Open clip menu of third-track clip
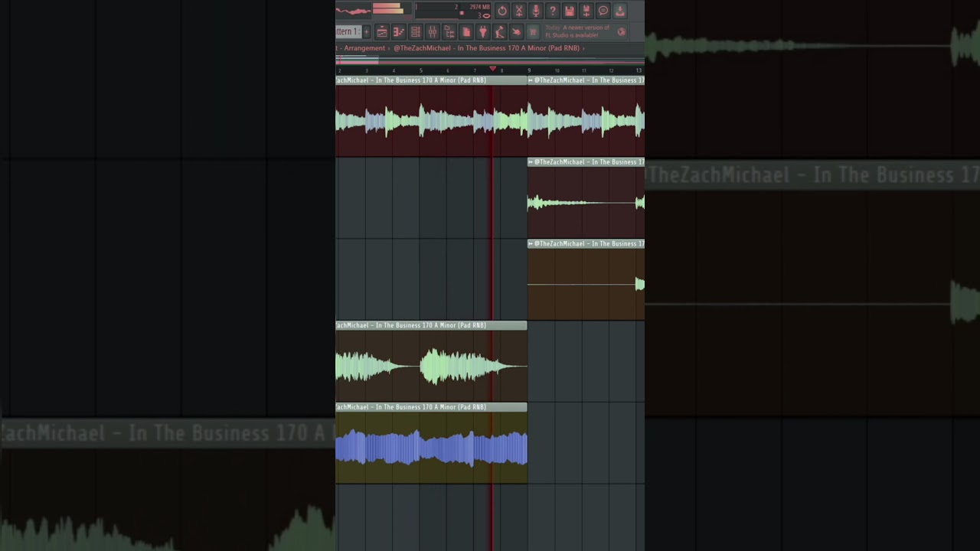The image size is (980, 551). pos(531,243)
